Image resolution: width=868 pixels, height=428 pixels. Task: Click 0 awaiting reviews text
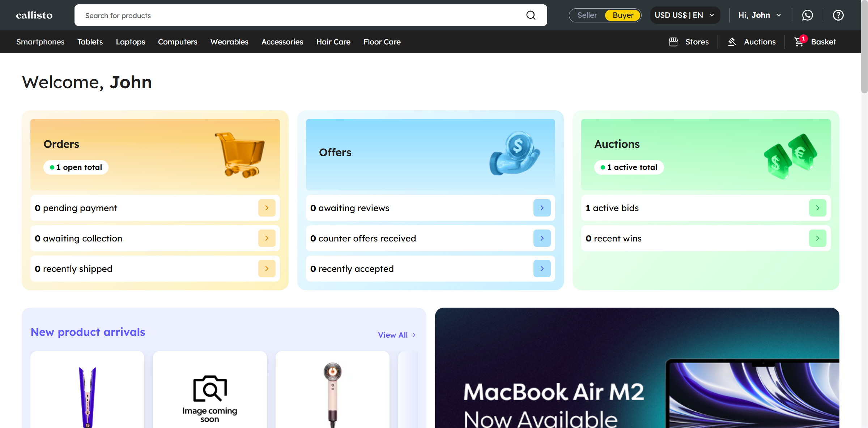(350, 208)
